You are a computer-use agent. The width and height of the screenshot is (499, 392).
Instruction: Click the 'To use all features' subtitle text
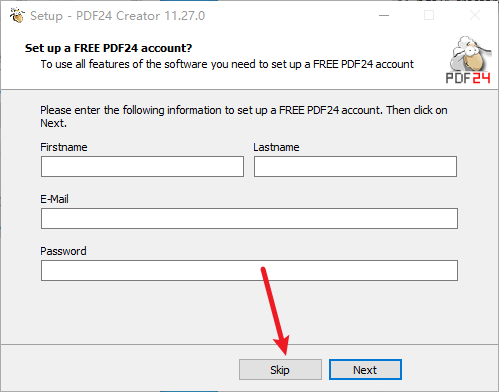(x=227, y=64)
